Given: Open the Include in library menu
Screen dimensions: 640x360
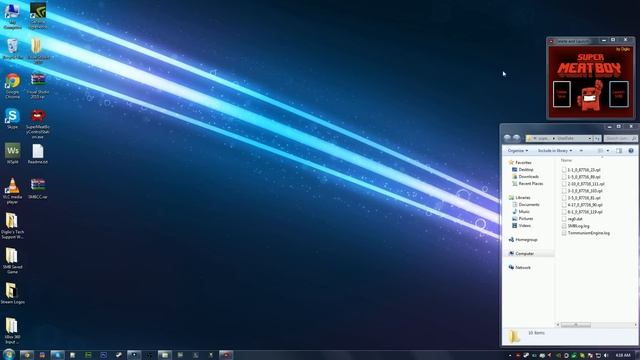Looking at the screenshot, I should (x=554, y=151).
